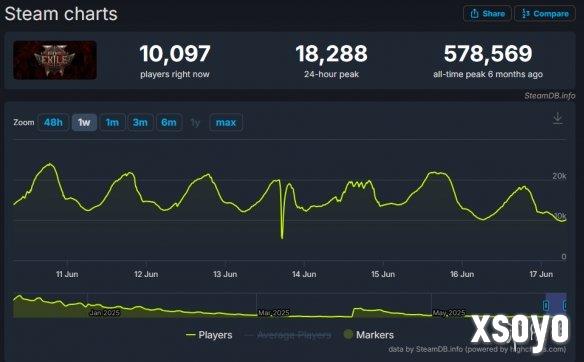584x362 pixels.
Task: Click Jan 2025 in the navigator
Action: 105,312
